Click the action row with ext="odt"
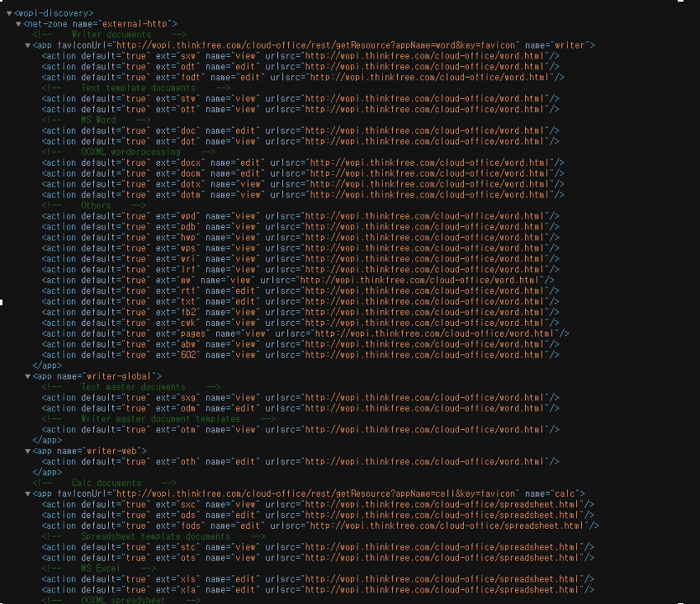700x604 pixels. 300,67
